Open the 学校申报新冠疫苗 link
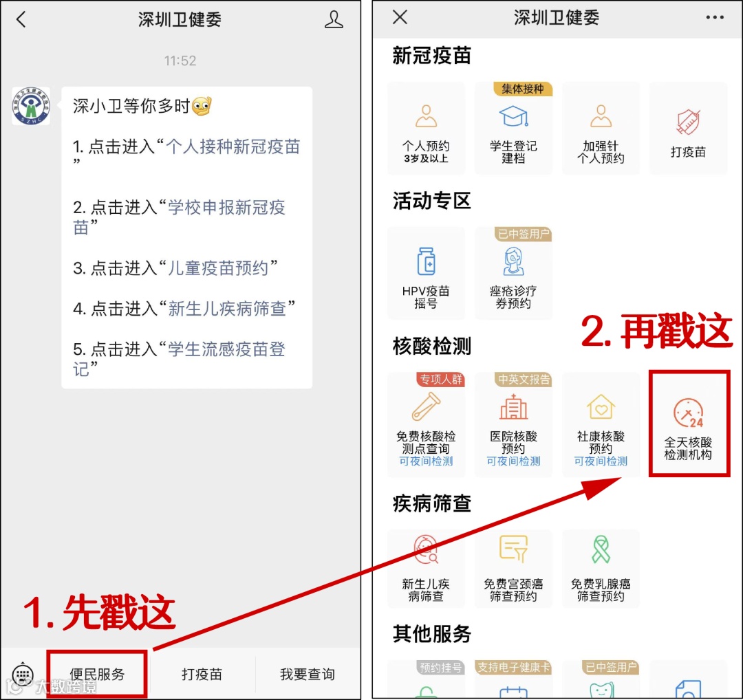Image resolution: width=743 pixels, height=700 pixels. 179,217
